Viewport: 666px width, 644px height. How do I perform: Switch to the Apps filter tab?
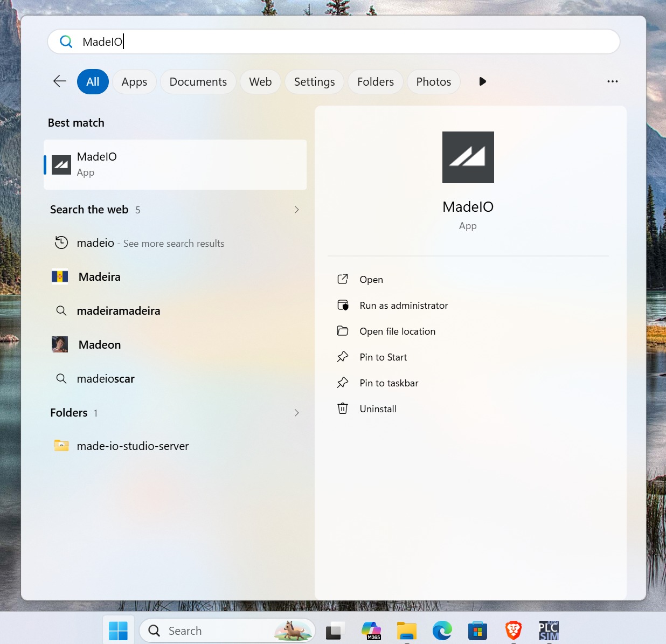tap(134, 82)
